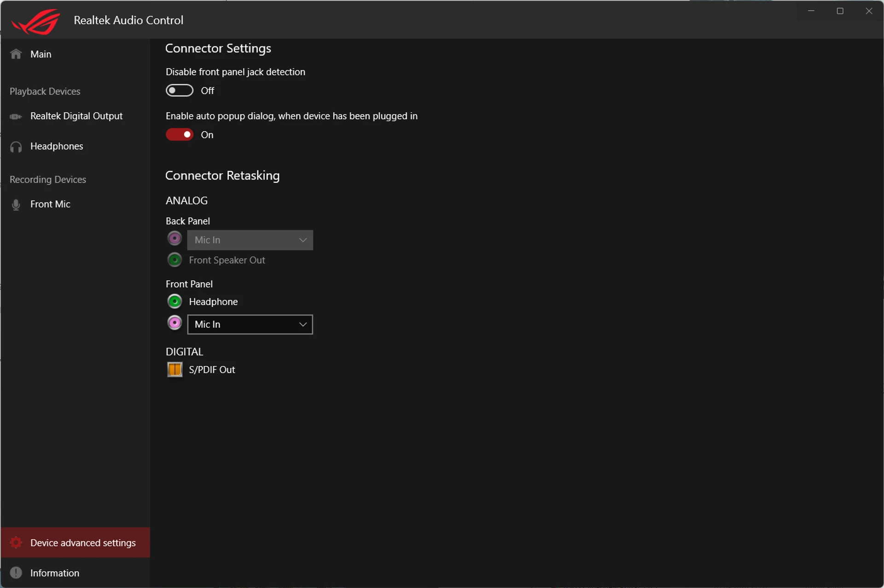Viewport: 884px width, 588px height.
Task: Open the Information page
Action: [x=75, y=573]
